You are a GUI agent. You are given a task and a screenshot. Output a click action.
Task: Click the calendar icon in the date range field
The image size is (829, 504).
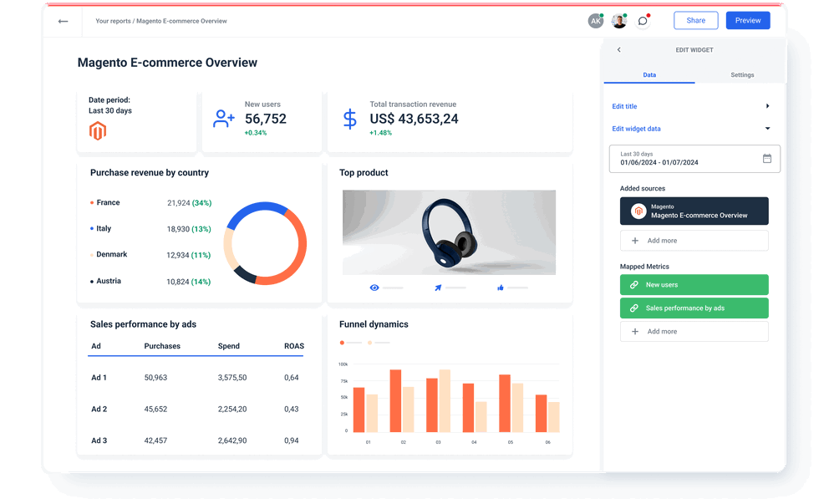(767, 159)
